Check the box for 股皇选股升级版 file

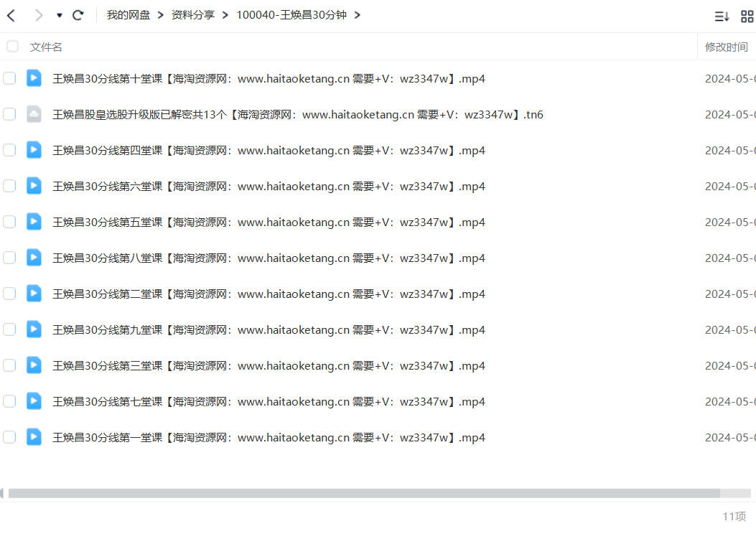(x=9, y=114)
